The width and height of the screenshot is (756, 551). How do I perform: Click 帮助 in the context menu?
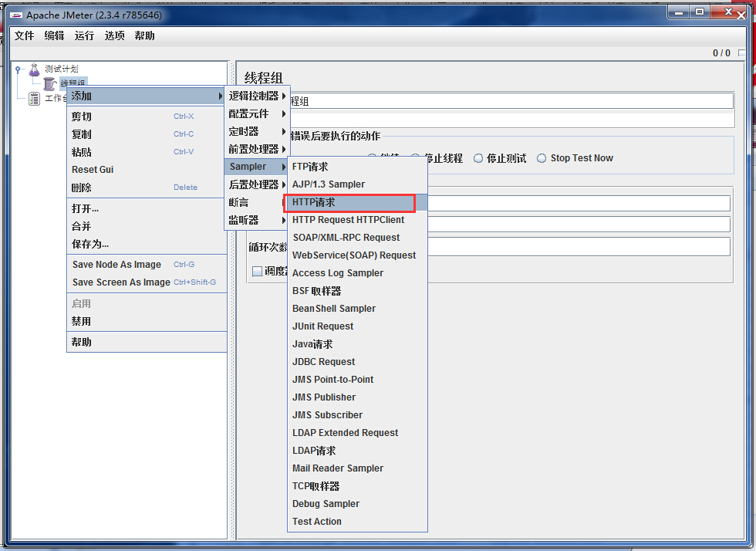[x=147, y=342]
